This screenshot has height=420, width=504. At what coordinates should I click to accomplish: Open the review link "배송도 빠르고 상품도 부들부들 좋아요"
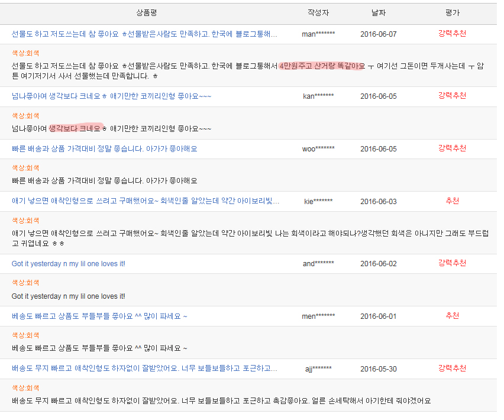[x=99, y=316]
